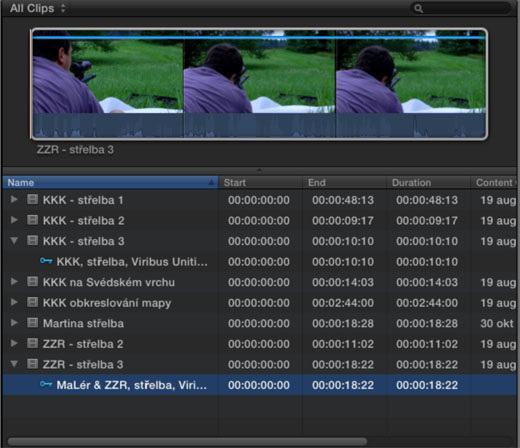Click the Start column header
520x448 pixels.
(260, 182)
